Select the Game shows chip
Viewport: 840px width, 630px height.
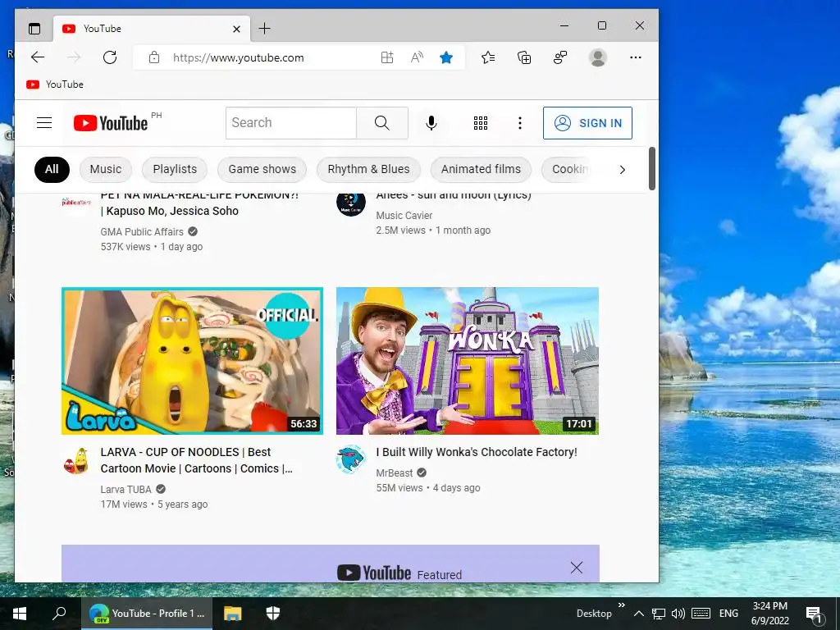[x=262, y=169]
